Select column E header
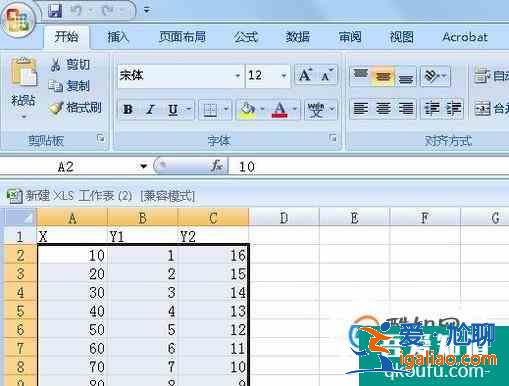 (x=354, y=218)
